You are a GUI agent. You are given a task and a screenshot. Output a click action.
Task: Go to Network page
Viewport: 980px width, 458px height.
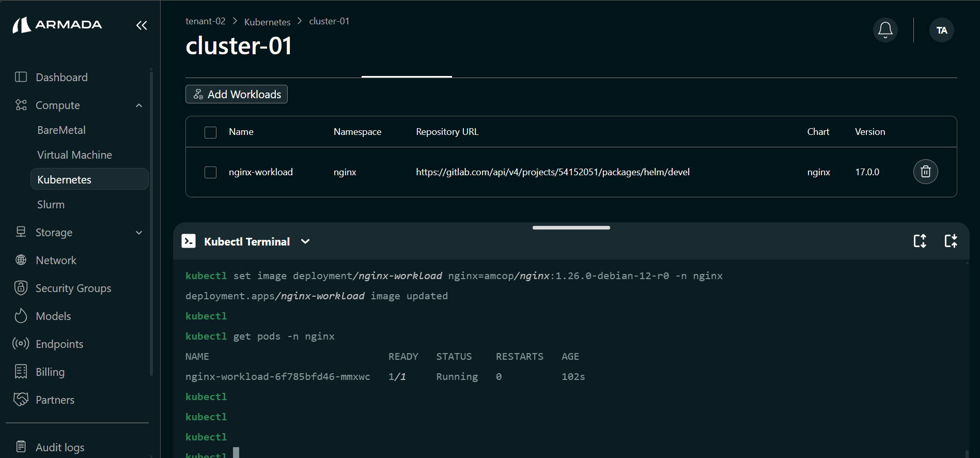(x=56, y=261)
